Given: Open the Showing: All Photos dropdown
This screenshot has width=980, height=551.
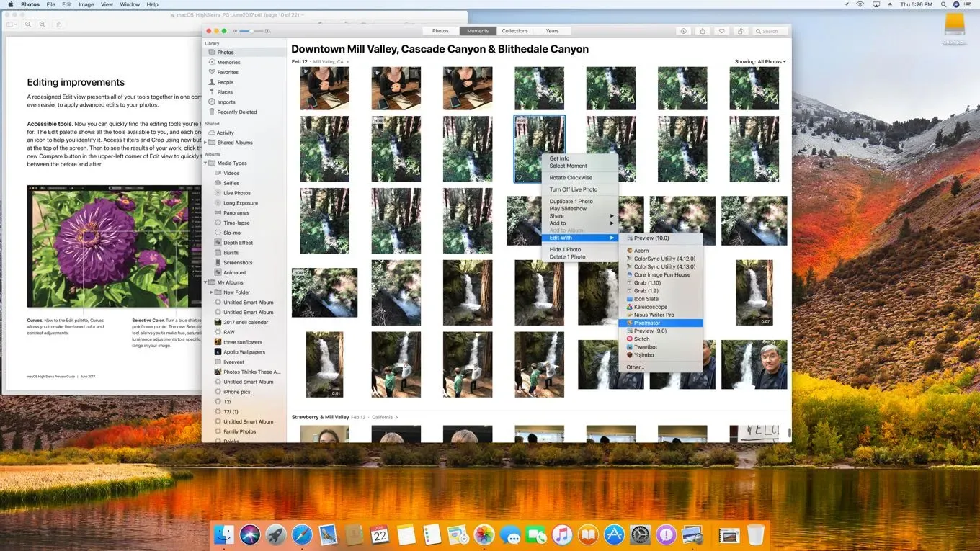Looking at the screenshot, I should point(760,62).
